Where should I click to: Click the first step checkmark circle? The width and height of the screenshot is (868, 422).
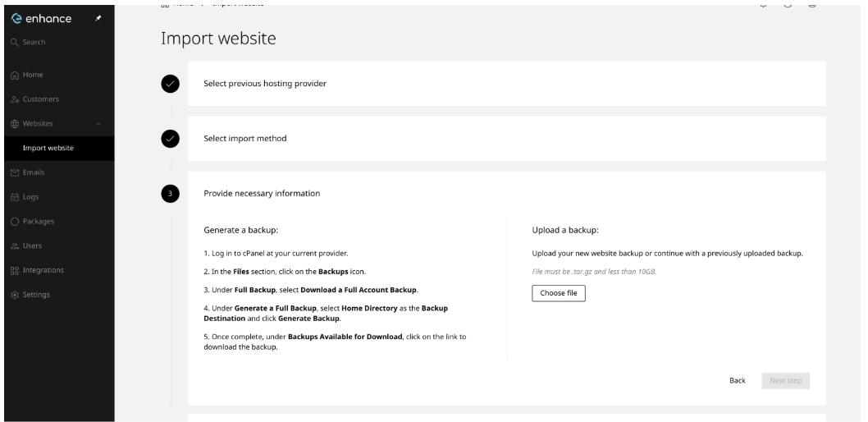click(x=171, y=85)
